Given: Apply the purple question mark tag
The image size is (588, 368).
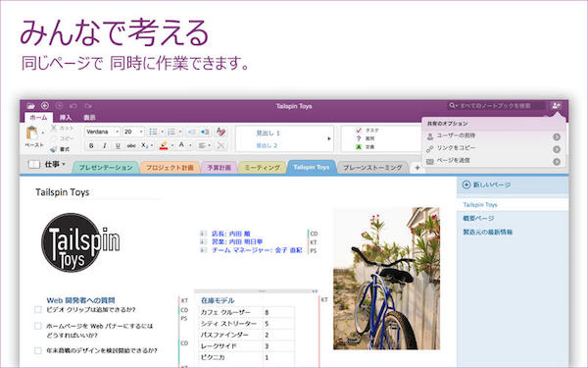Looking at the screenshot, I should (359, 138).
